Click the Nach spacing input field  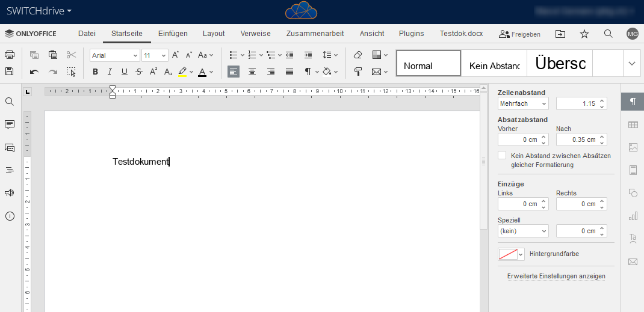[x=577, y=139]
